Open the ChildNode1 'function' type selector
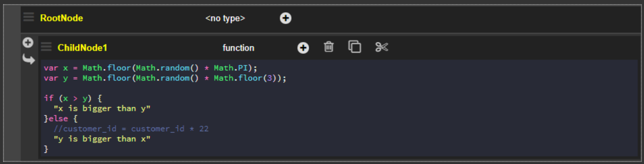The image size is (644, 164). tap(239, 48)
